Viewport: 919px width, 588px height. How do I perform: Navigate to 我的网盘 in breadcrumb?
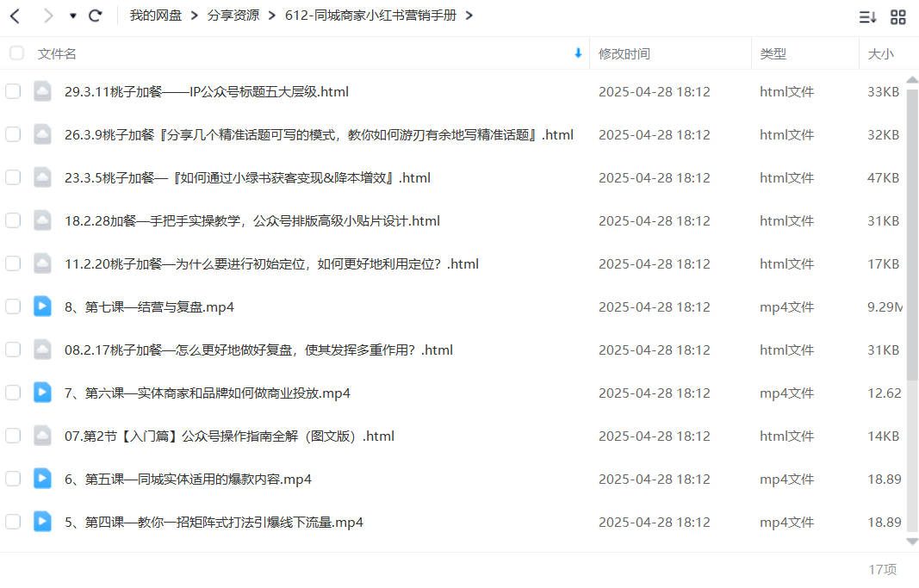(155, 15)
